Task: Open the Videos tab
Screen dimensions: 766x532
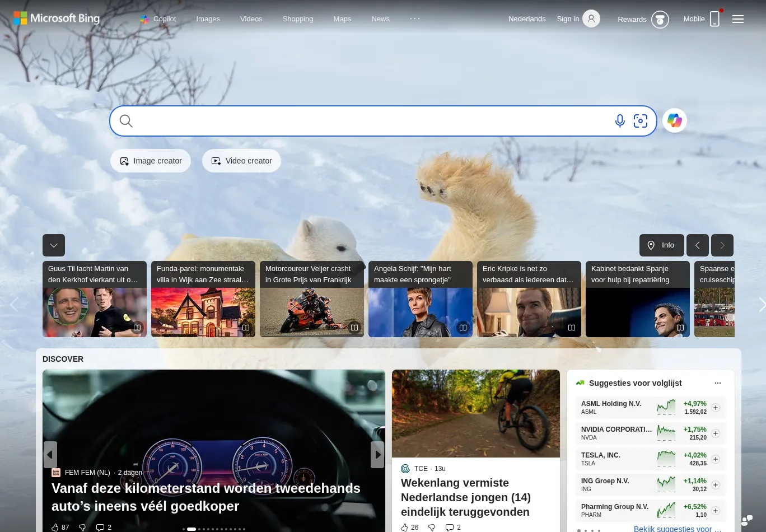Action: [251, 19]
